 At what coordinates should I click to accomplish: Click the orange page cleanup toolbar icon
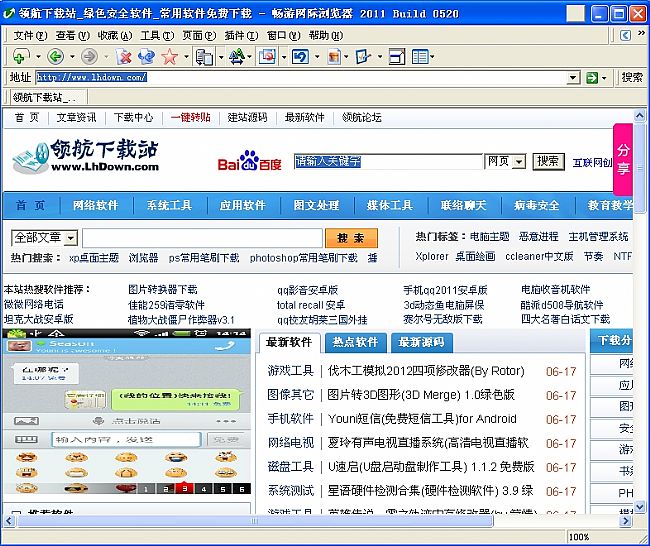[334, 57]
